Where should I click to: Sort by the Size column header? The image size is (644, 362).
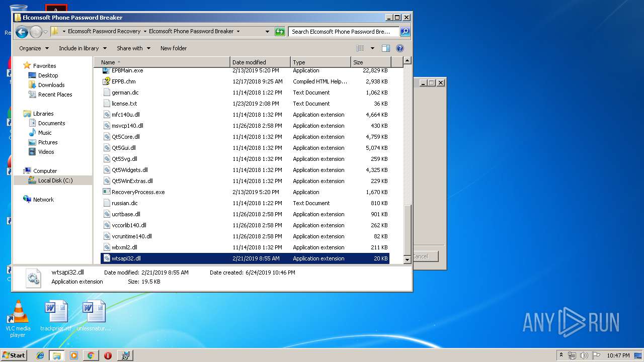point(371,62)
